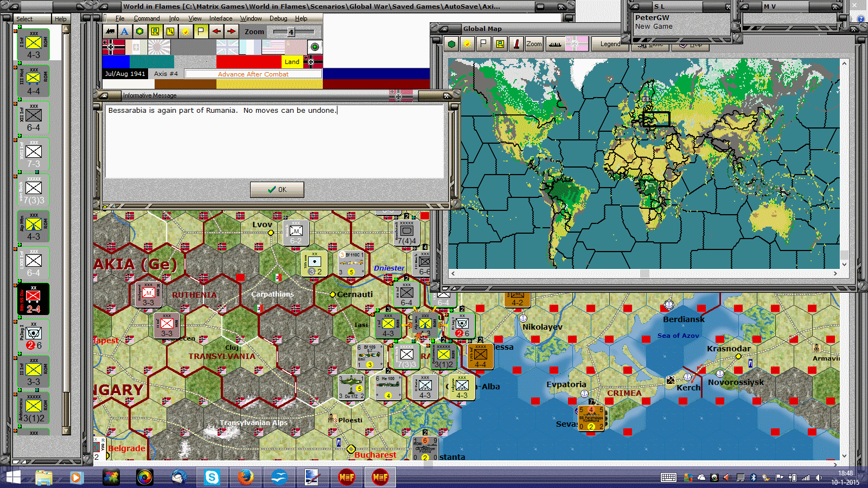The image size is (868, 488).
Task: Open the Interface menu
Action: pyautogui.click(x=221, y=18)
